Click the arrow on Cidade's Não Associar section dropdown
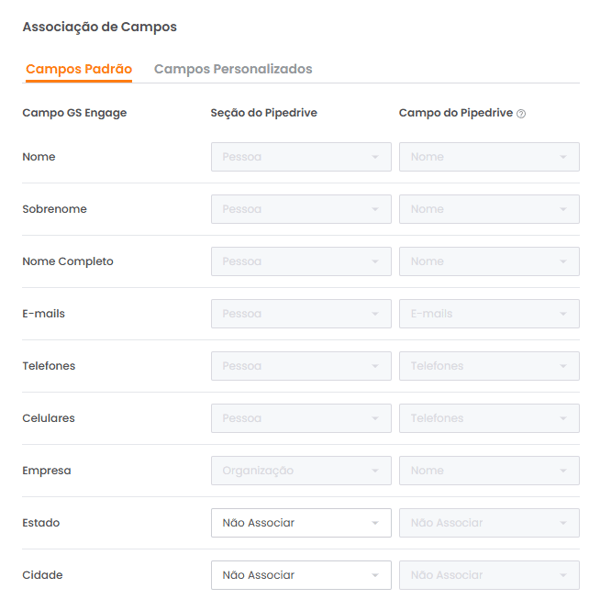 point(375,576)
